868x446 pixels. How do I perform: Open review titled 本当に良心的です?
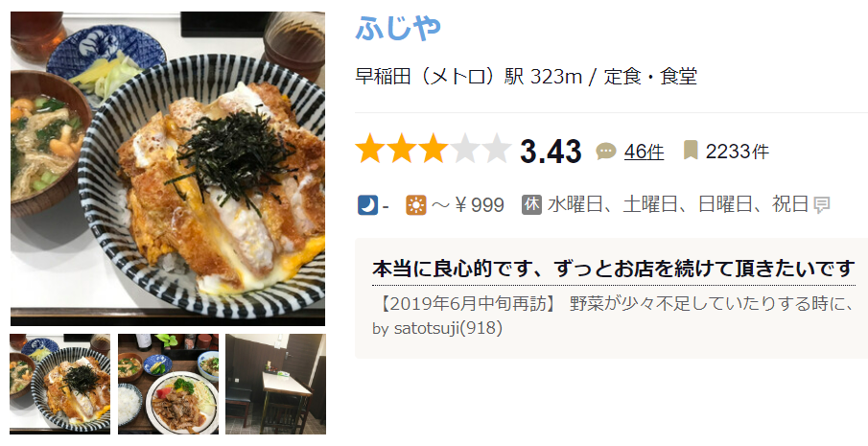[614, 269]
